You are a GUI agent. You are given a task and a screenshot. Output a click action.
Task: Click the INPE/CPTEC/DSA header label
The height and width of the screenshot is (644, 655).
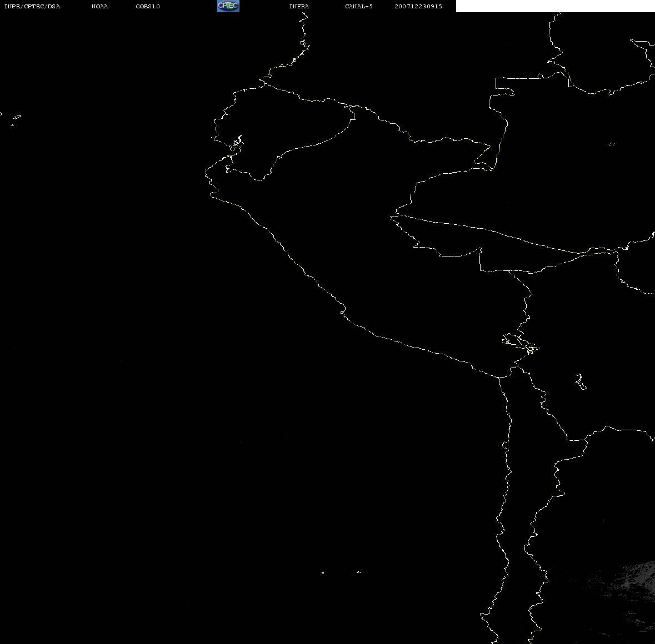point(32,7)
